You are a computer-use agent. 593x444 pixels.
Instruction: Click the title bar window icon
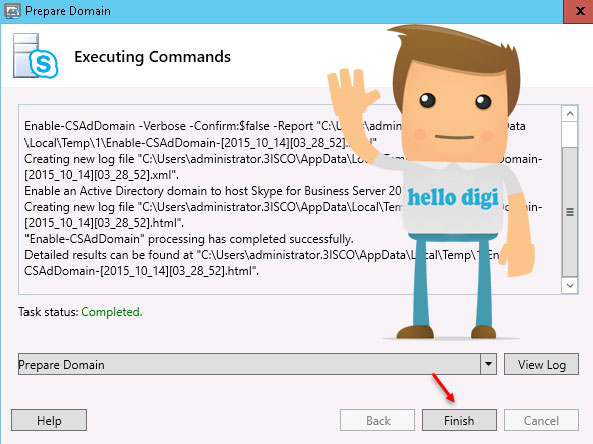click(12, 11)
